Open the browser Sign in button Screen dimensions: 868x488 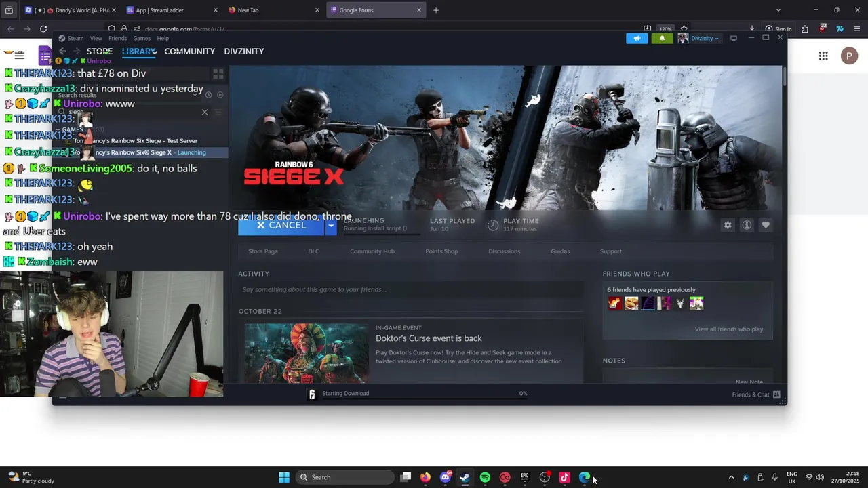pos(778,29)
